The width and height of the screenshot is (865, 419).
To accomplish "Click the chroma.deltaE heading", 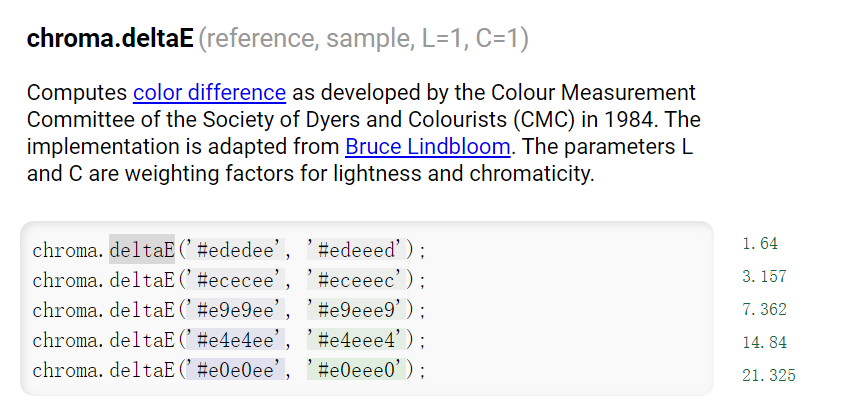I will (110, 39).
